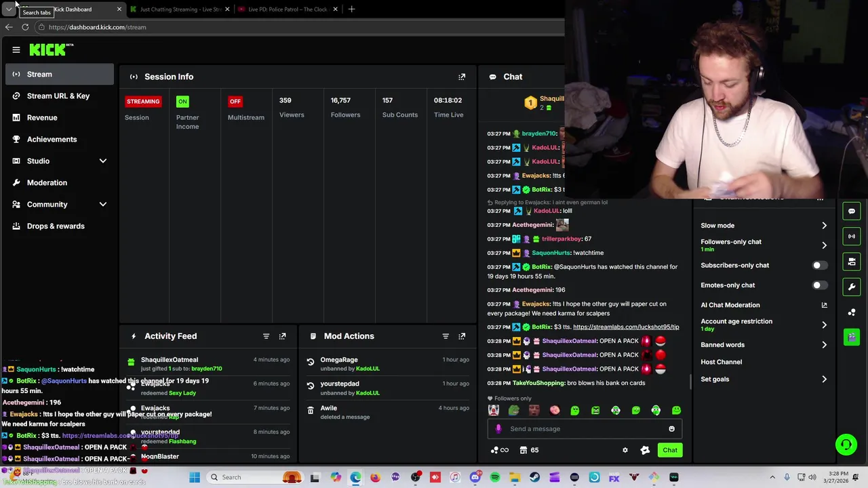Image resolution: width=868 pixels, height=488 pixels.
Task: Open Activity Feed filter options
Action: click(266, 336)
